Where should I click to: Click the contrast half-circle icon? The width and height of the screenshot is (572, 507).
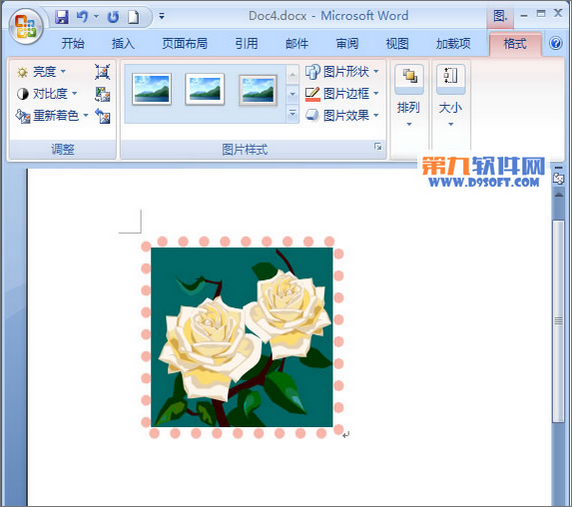tap(22, 94)
